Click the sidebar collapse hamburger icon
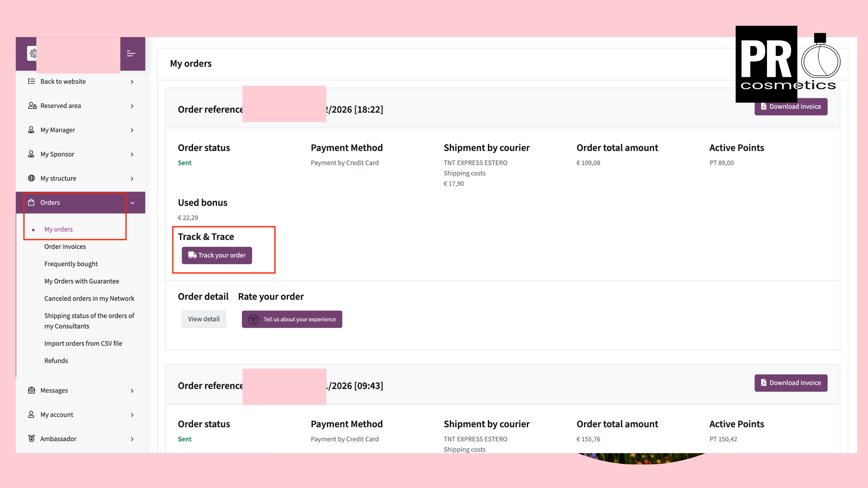Image resolution: width=868 pixels, height=488 pixels. click(x=131, y=54)
